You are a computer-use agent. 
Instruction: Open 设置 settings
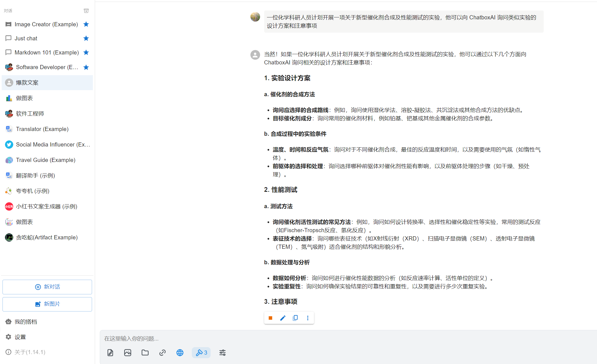coord(20,337)
